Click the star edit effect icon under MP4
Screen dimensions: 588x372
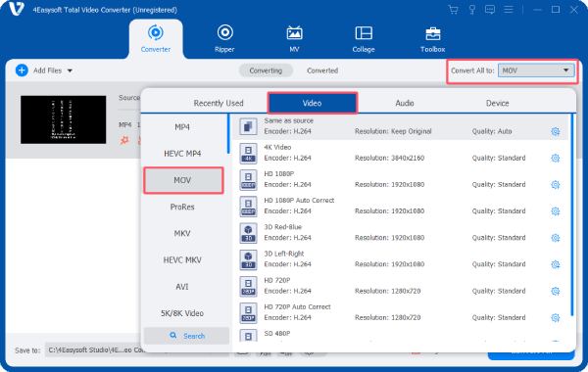124,141
